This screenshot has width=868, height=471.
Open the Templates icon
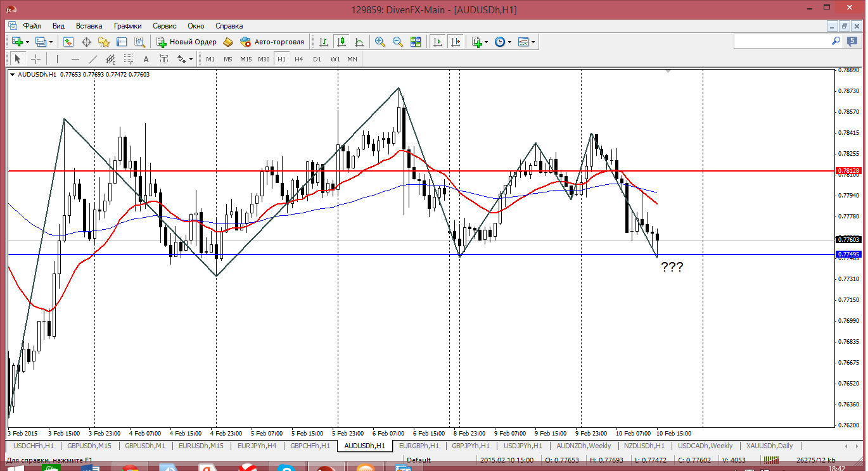pos(523,42)
